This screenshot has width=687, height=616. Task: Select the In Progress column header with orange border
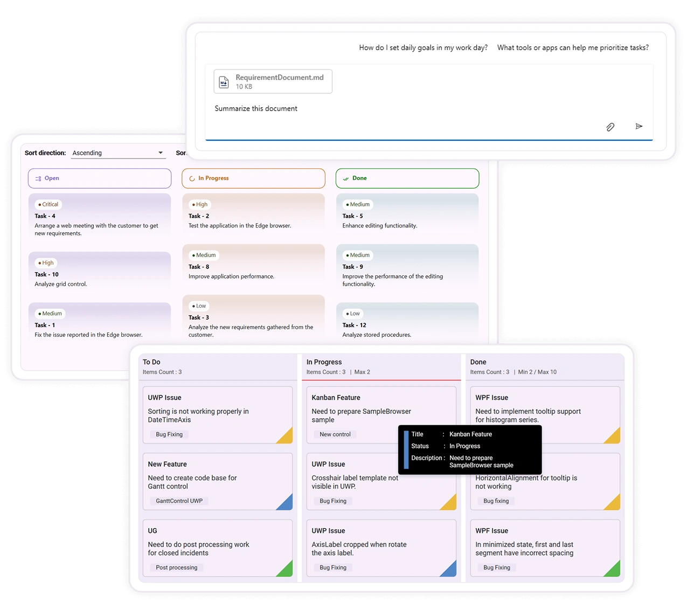(x=253, y=178)
